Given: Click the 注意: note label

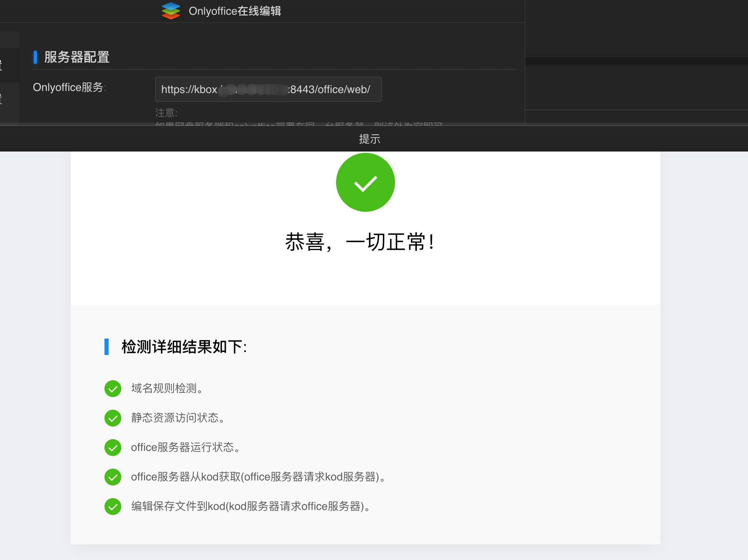Looking at the screenshot, I should (166, 113).
